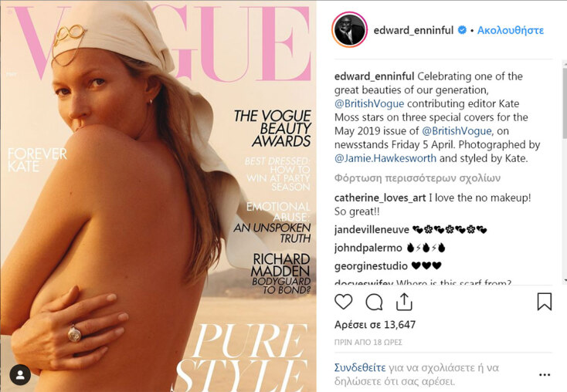Screen dimensions: 567x392
Task: Open the edward_enninful username in header
Action: click(x=413, y=30)
